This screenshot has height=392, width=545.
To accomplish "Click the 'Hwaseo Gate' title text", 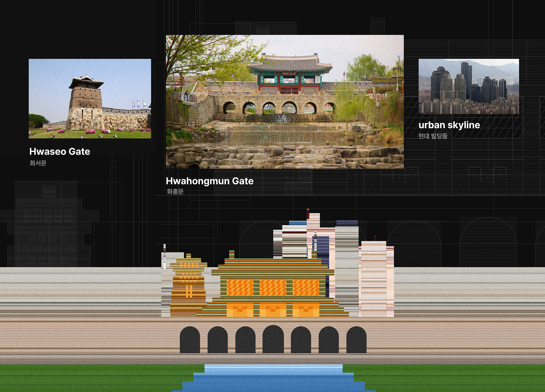I will point(60,152).
